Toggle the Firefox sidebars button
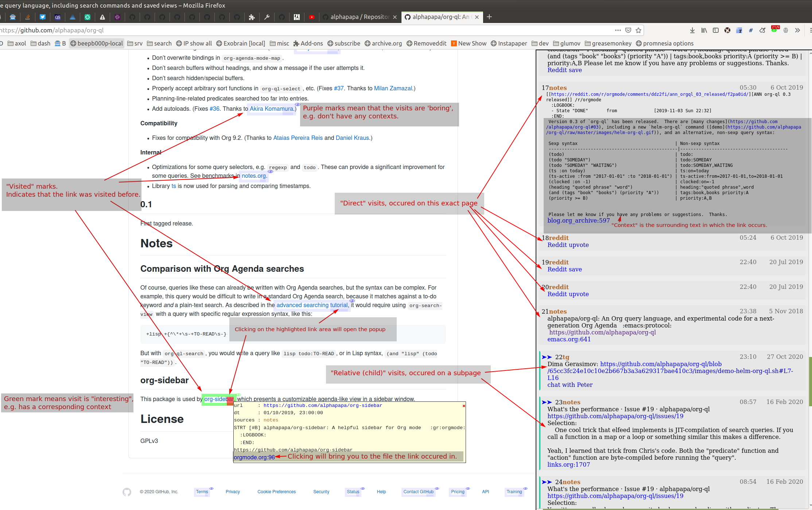Image resolution: width=812 pixels, height=510 pixels. pyautogui.click(x=716, y=30)
